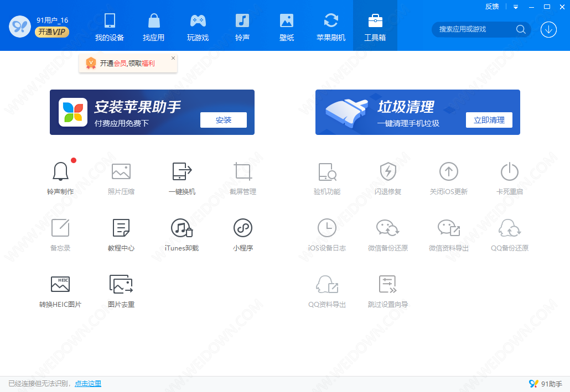Image resolution: width=570 pixels, height=392 pixels.
Task: Click the search magnifier icon
Action: [521, 29]
